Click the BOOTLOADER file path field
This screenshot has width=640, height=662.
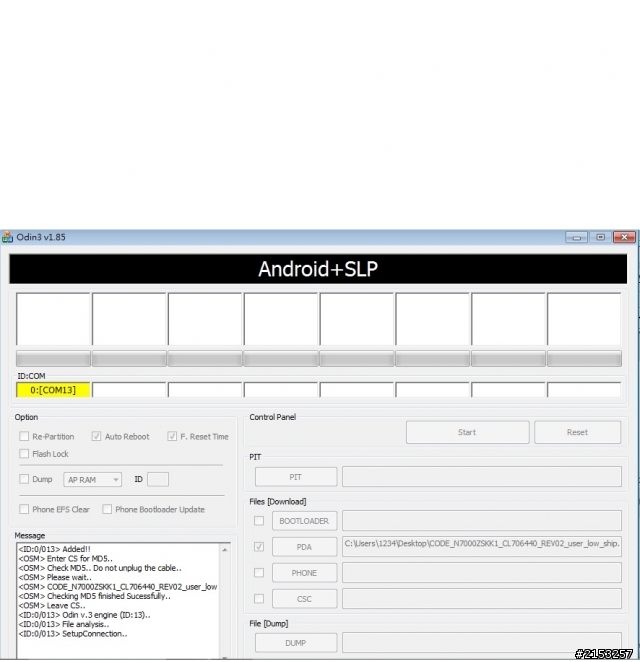click(x=482, y=521)
